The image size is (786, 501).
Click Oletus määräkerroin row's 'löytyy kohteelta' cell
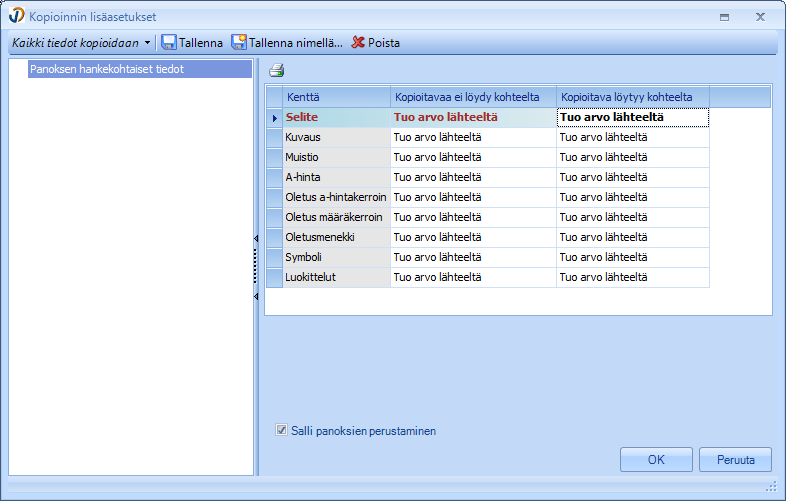pyautogui.click(x=633, y=218)
